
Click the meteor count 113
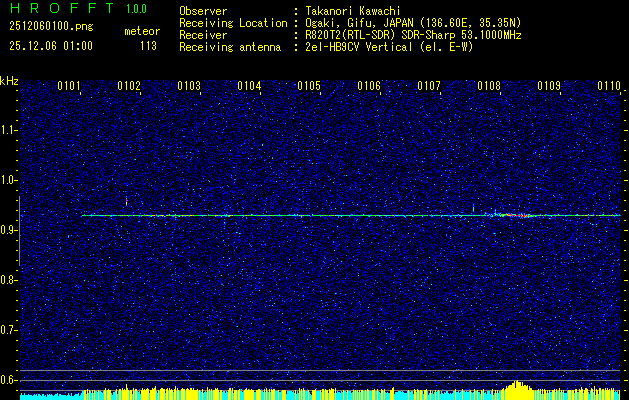pyautogui.click(x=148, y=46)
